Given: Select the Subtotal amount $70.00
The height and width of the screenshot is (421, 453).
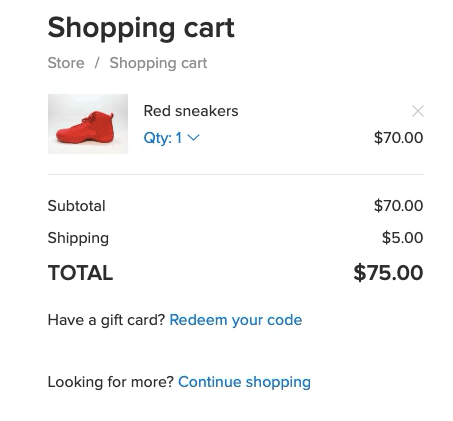Looking at the screenshot, I should pyautogui.click(x=398, y=206).
